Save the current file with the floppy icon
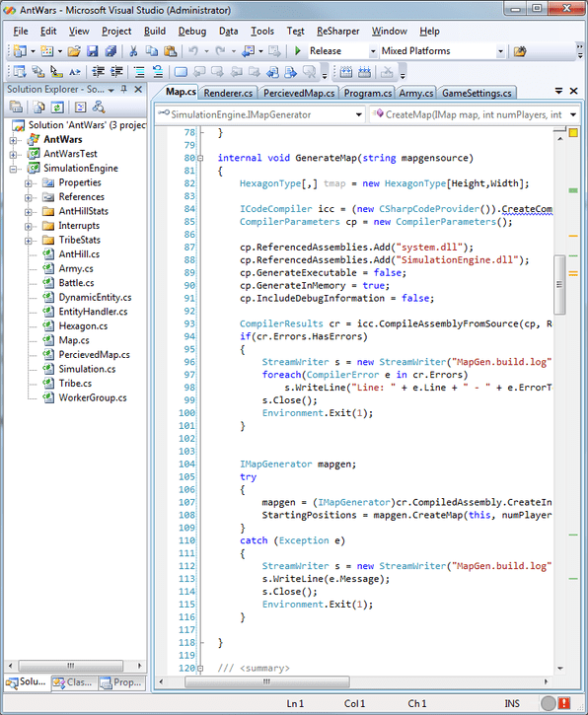588x715 pixels. click(92, 51)
